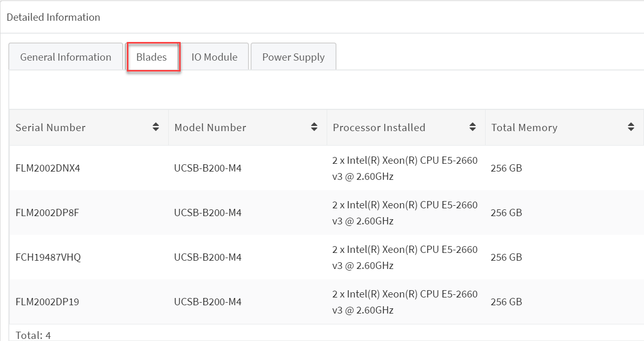The image size is (644, 341).
Task: Click the Total: 4 footer text
Action: click(33, 335)
